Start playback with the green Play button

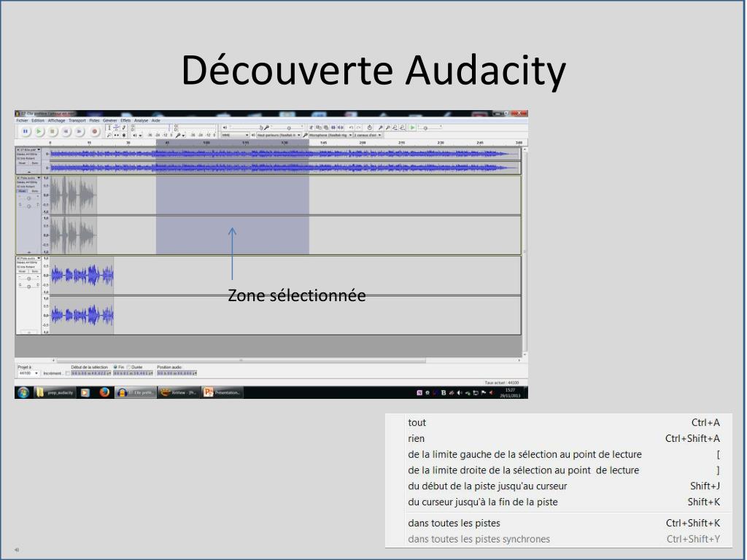point(39,131)
